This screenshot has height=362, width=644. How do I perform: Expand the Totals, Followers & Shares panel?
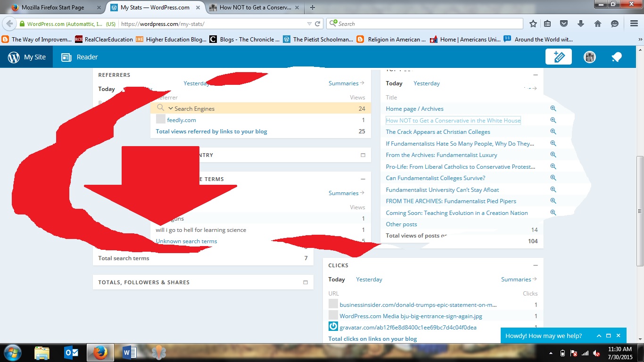[305, 282]
